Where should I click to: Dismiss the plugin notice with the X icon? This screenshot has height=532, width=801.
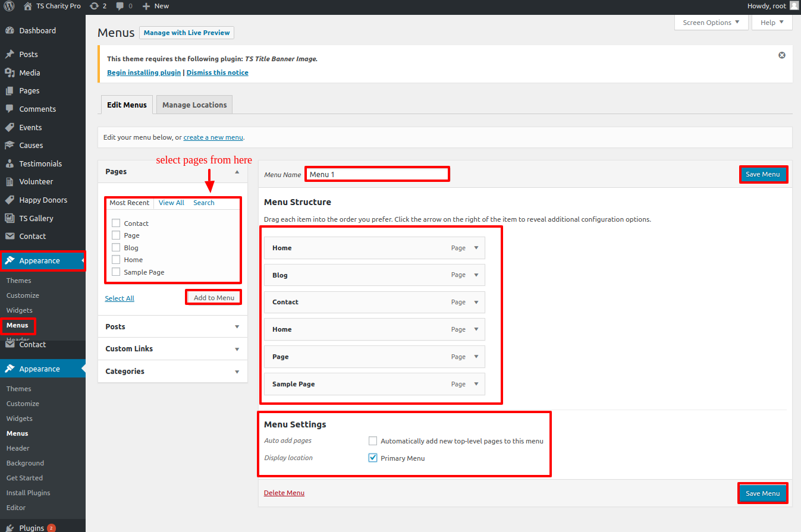click(x=782, y=55)
